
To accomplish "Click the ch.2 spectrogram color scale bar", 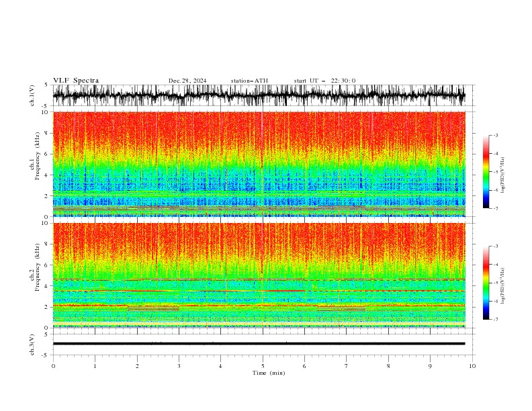I will 486,283.
